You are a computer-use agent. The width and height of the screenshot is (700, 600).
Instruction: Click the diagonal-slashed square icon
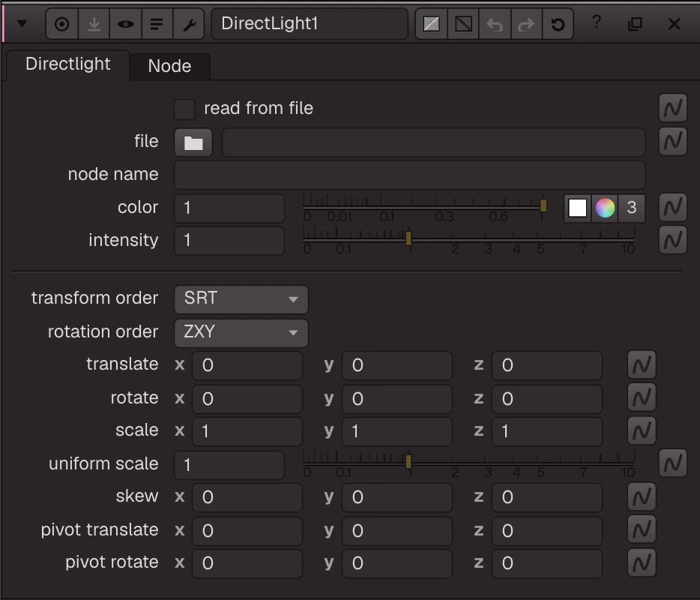point(463,24)
